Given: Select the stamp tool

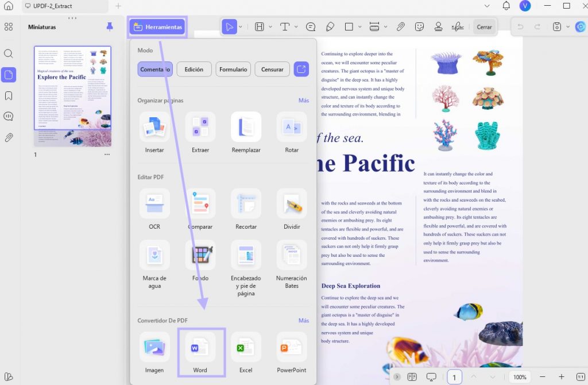Looking at the screenshot, I should coord(438,27).
